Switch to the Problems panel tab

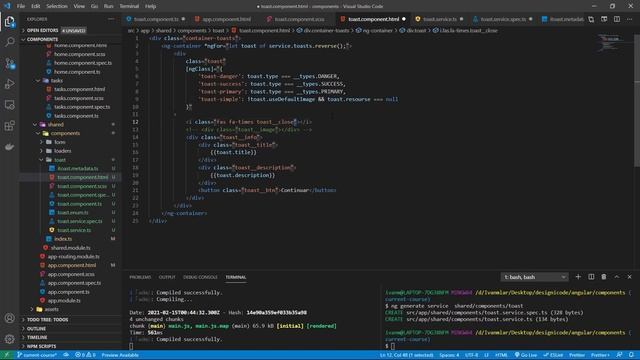point(140,277)
